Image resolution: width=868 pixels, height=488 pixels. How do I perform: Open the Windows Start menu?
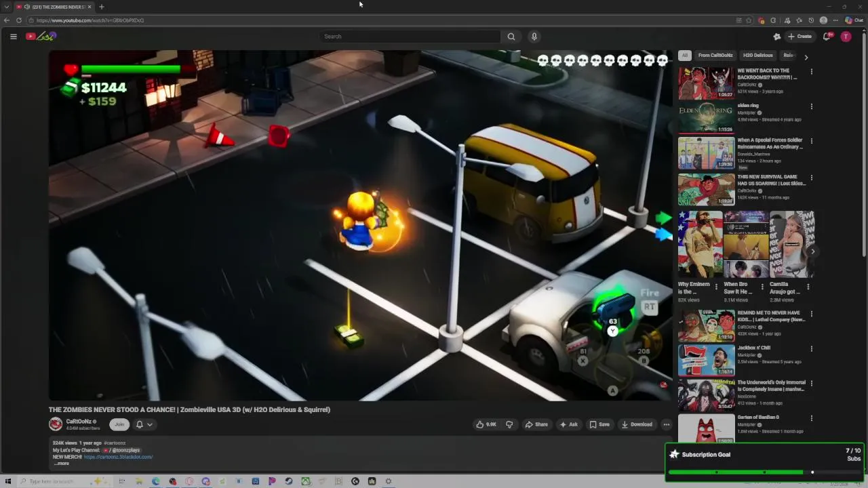click(8, 481)
